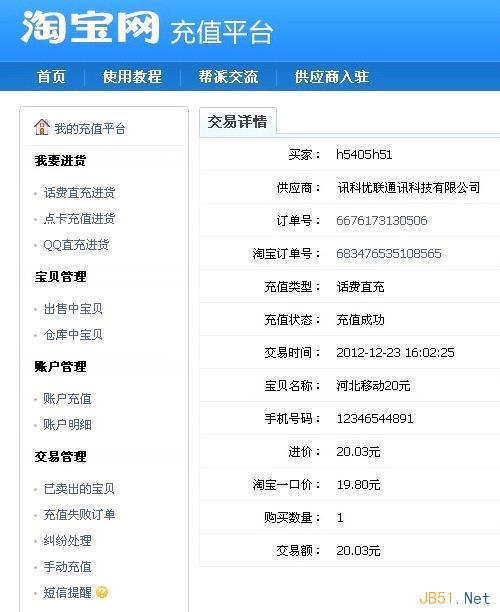
Task: Click item name 河北移动20元
Action: tap(373, 386)
